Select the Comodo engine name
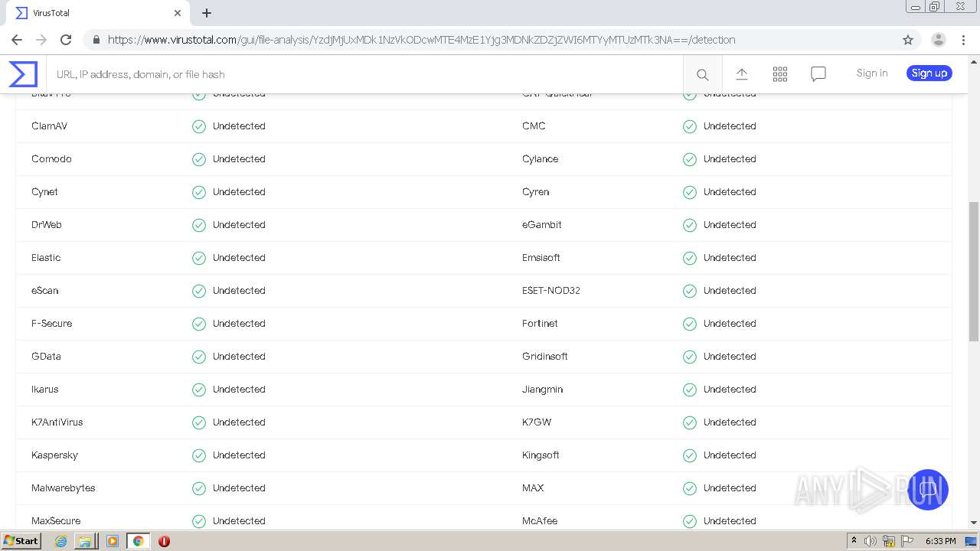 coord(51,159)
